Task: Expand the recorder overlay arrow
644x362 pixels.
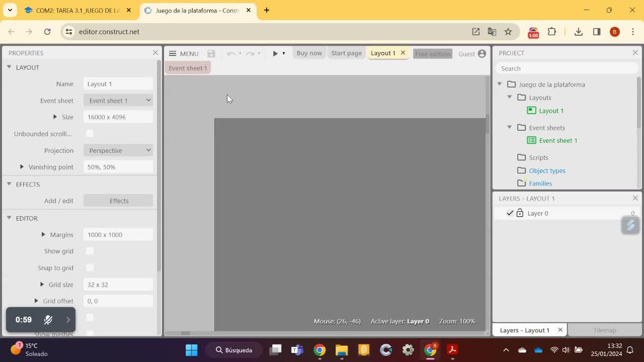Action: point(68,320)
